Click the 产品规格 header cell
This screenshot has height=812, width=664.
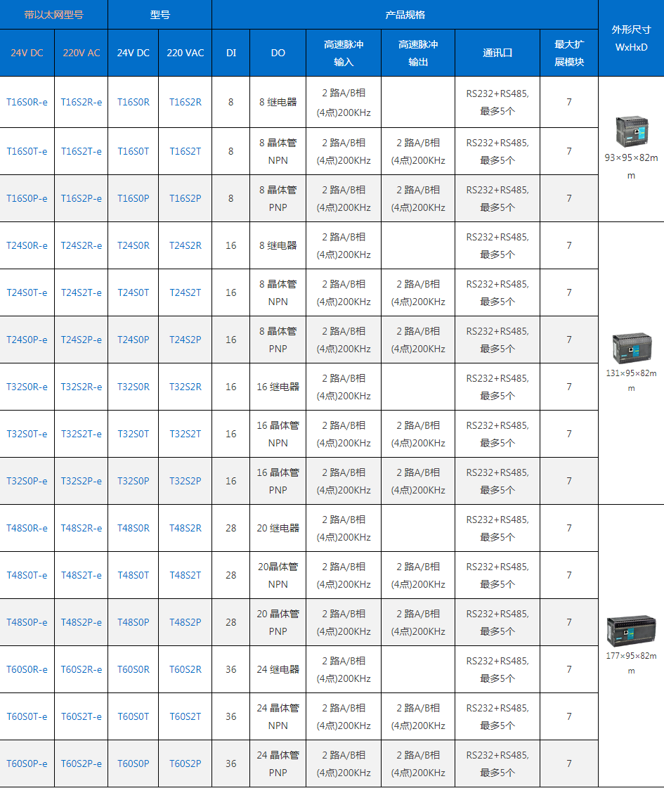coord(405,15)
